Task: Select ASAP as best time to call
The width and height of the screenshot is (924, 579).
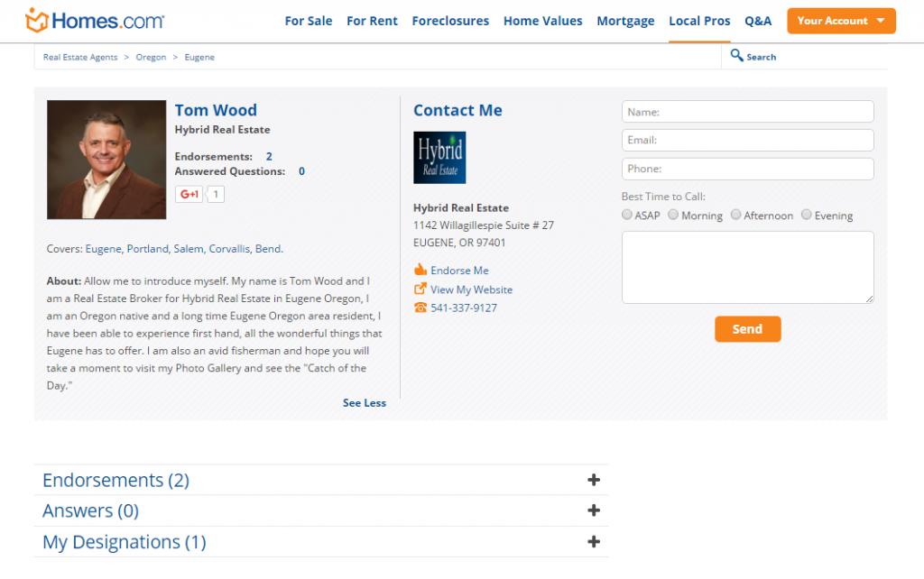Action: tap(627, 215)
